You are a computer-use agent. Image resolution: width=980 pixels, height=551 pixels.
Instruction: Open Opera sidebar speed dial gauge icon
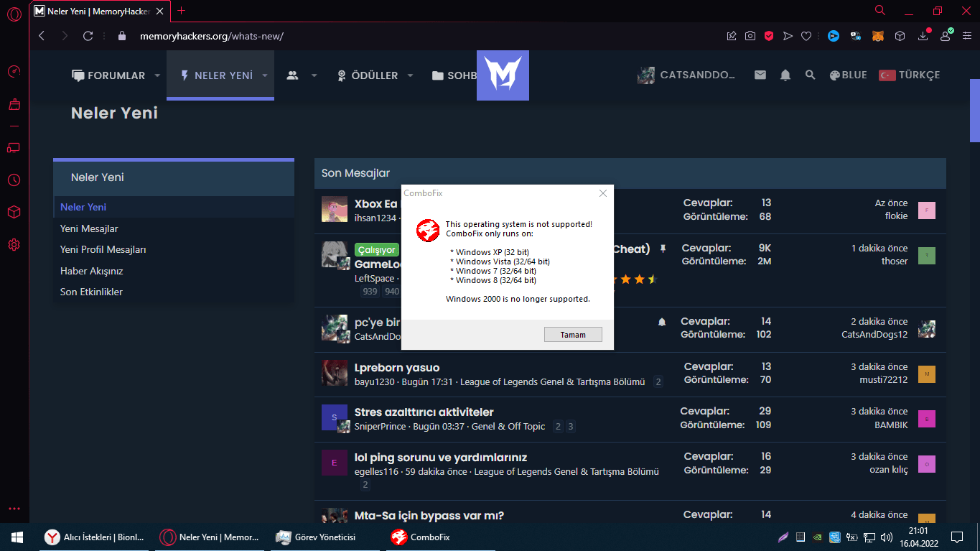[x=14, y=71]
